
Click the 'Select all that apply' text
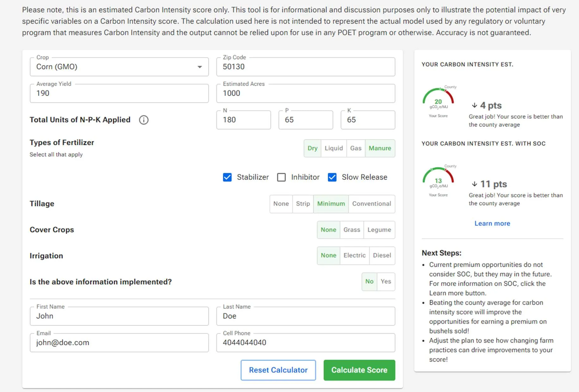(56, 155)
